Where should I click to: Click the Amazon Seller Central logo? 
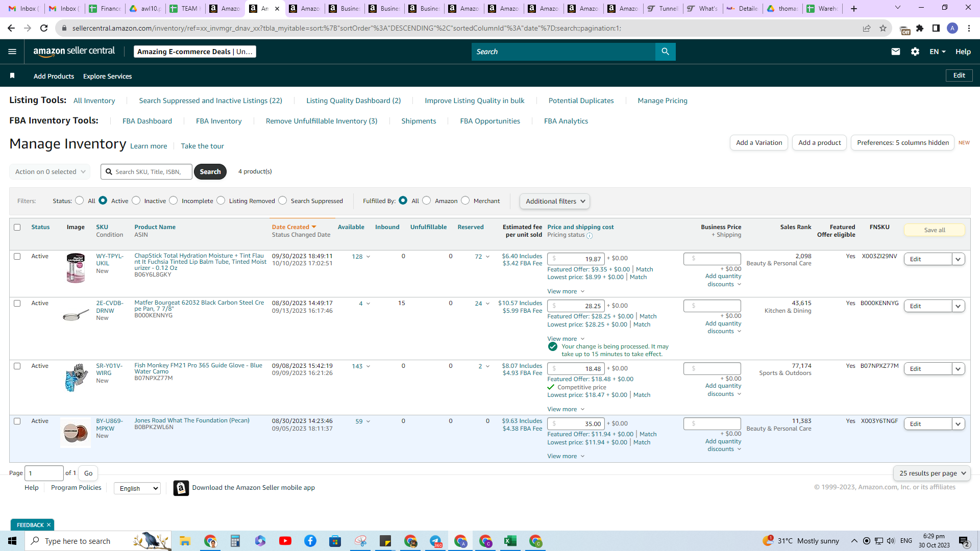[x=74, y=52]
